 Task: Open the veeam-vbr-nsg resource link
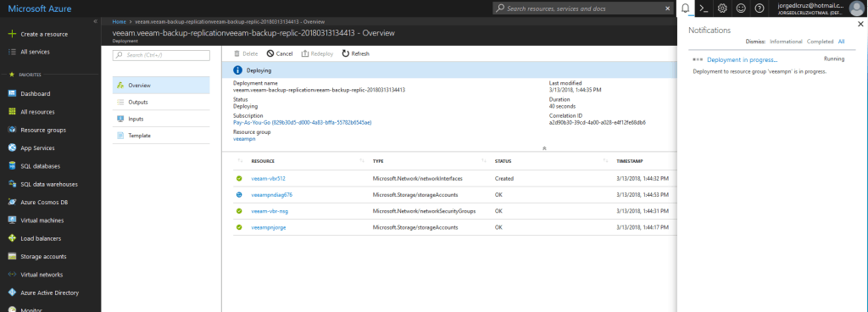pos(270,211)
